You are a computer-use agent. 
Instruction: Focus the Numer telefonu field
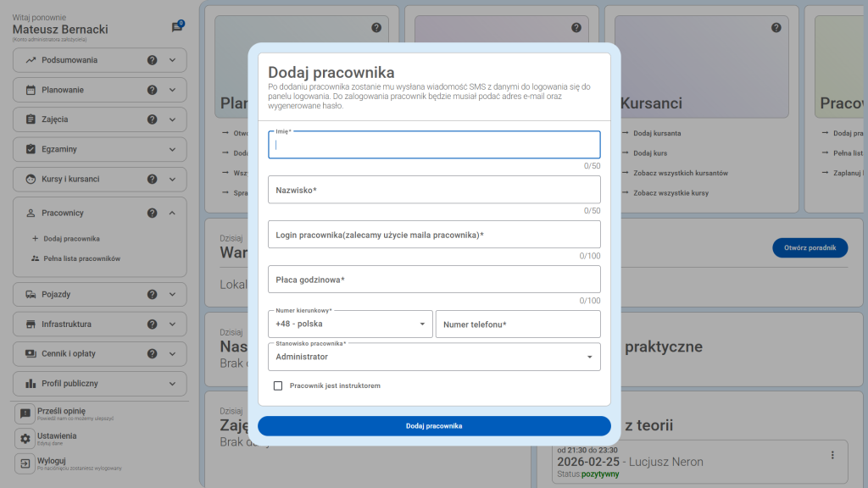pyautogui.click(x=517, y=324)
